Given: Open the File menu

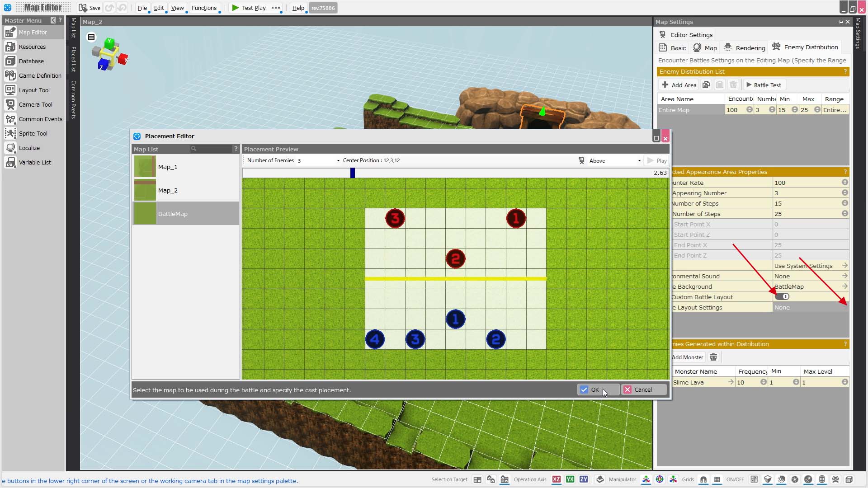Looking at the screenshot, I should (x=142, y=8).
